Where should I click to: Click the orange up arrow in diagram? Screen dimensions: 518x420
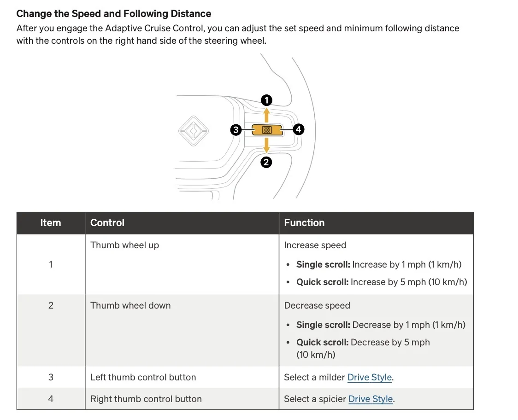coord(266,115)
